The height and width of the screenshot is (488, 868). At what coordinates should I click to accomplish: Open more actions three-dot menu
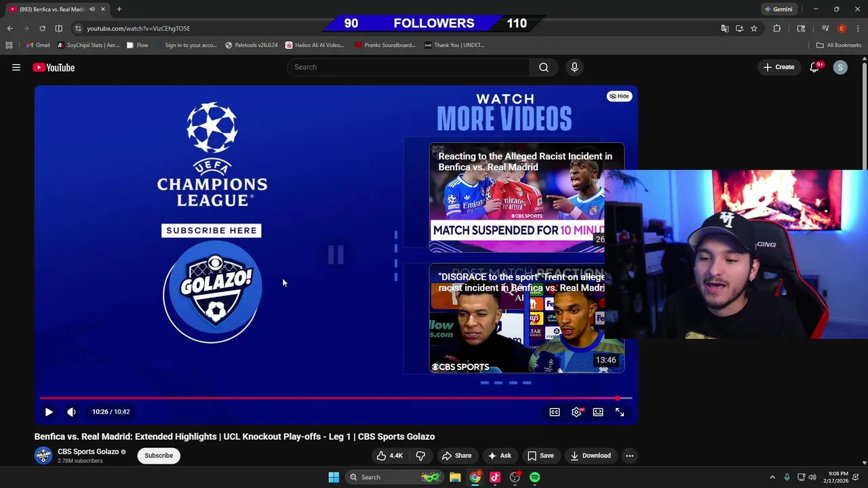pyautogui.click(x=629, y=455)
